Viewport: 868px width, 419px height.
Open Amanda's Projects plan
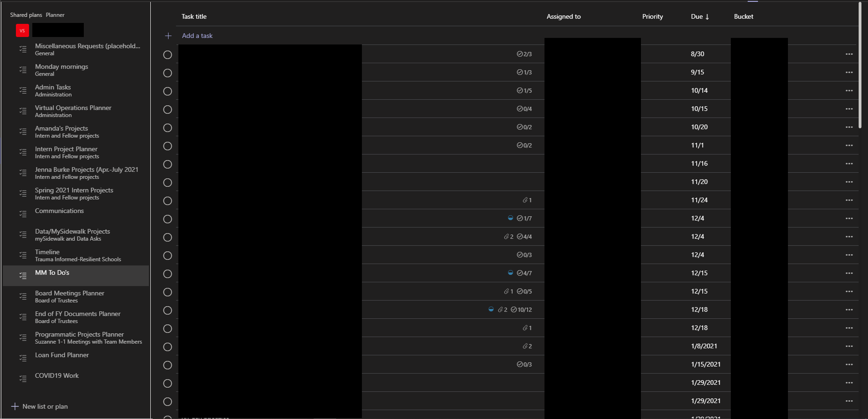[x=76, y=132]
